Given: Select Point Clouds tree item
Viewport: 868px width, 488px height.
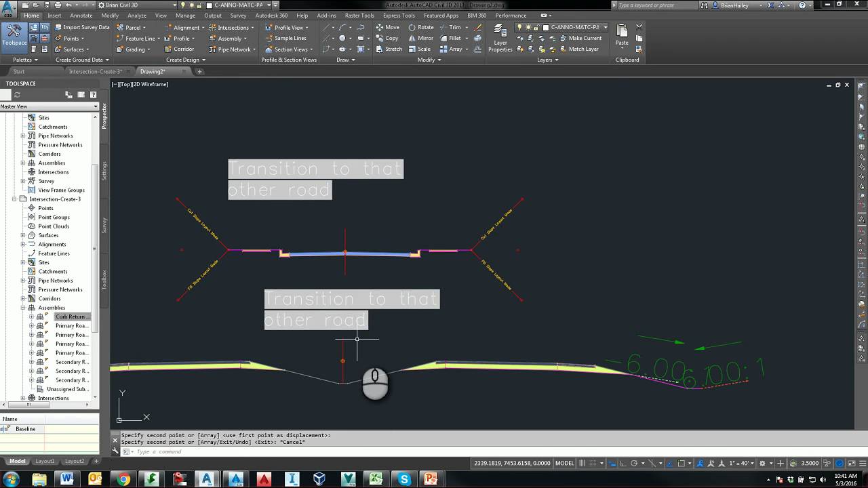Looking at the screenshot, I should point(54,226).
